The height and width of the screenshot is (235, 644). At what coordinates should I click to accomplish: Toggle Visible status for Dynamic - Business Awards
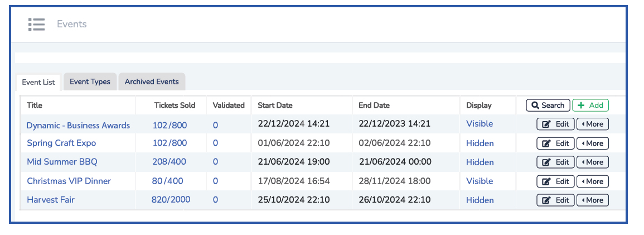(480, 124)
